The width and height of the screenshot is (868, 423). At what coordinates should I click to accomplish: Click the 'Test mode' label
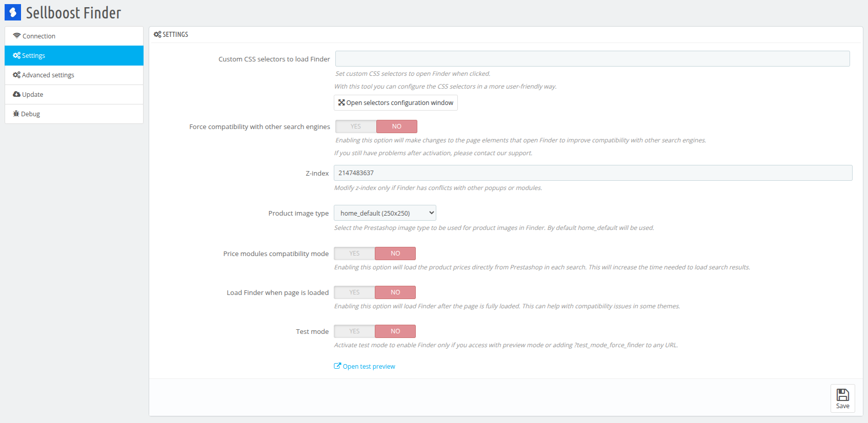312,331
